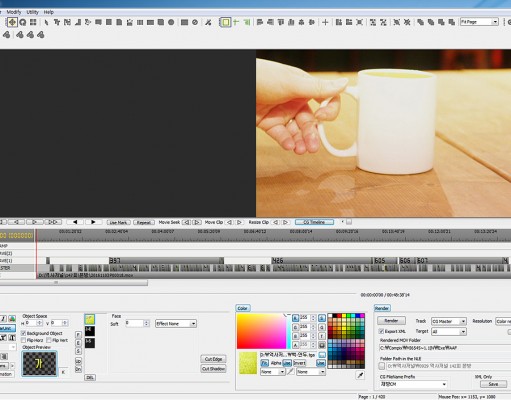The height and width of the screenshot is (400, 511).
Task: Step Movie Seek backward arrow
Action: click(187, 222)
